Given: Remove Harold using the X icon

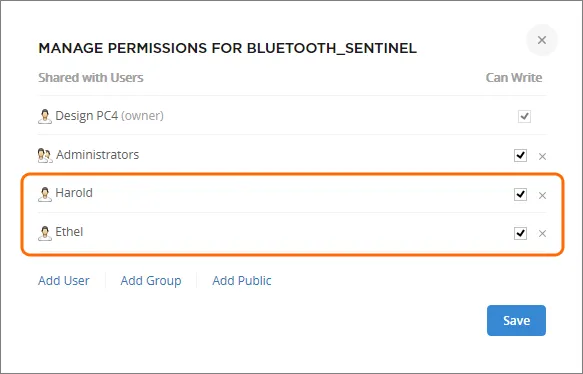Looking at the screenshot, I should pyautogui.click(x=542, y=195).
